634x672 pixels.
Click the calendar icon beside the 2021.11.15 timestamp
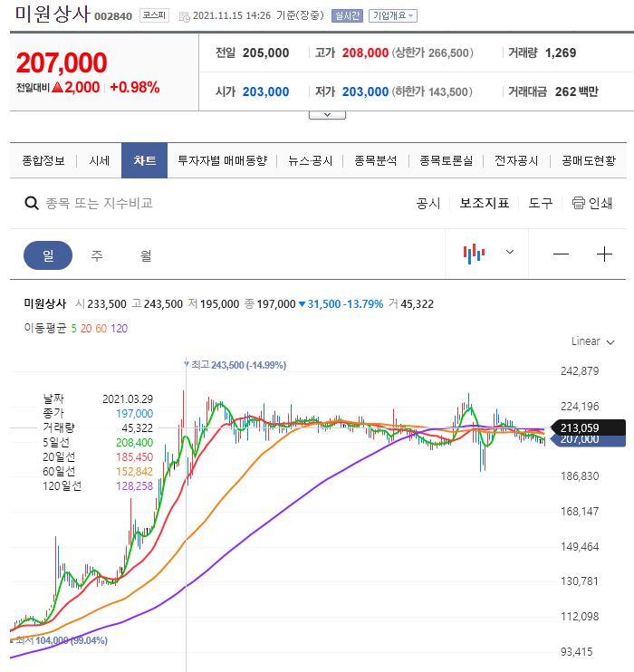pyautogui.click(x=185, y=16)
